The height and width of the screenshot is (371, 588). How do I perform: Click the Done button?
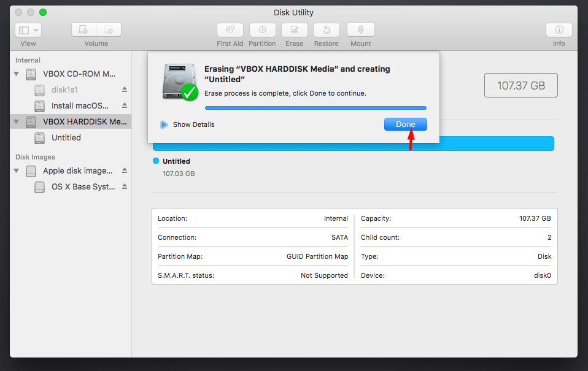pos(405,124)
